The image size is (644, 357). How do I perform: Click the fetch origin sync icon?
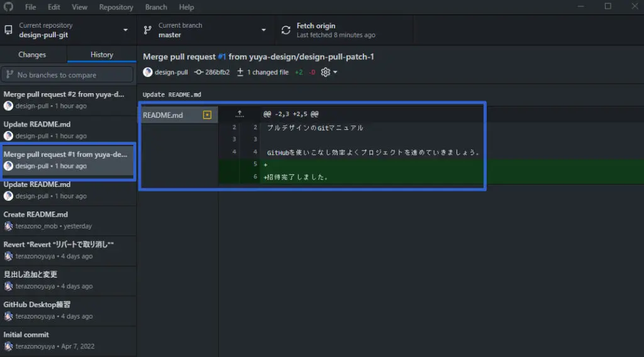point(286,30)
